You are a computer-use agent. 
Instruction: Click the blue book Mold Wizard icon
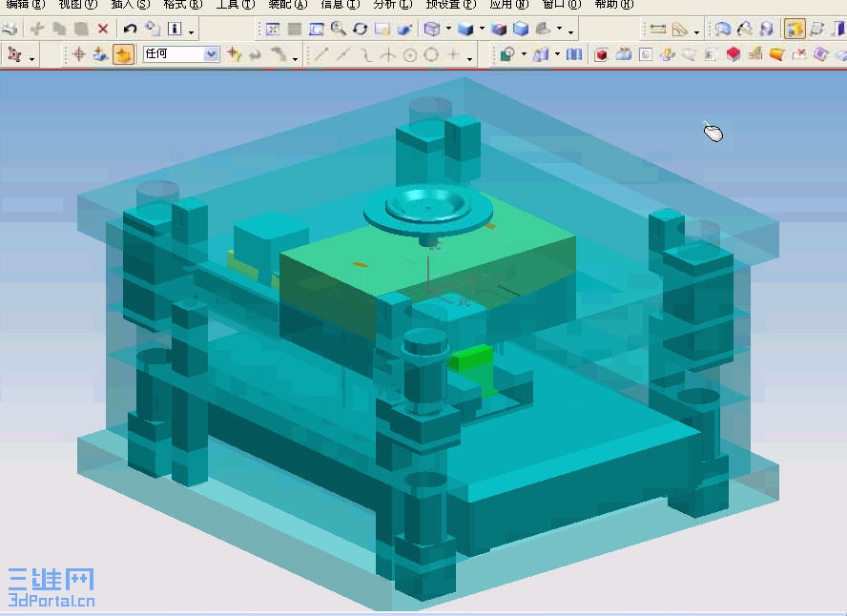click(573, 54)
